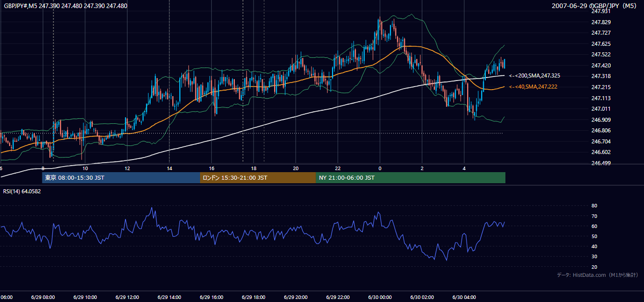The image size is (644, 302).
Task: Click price axis value 247.215
Action: tap(601, 87)
